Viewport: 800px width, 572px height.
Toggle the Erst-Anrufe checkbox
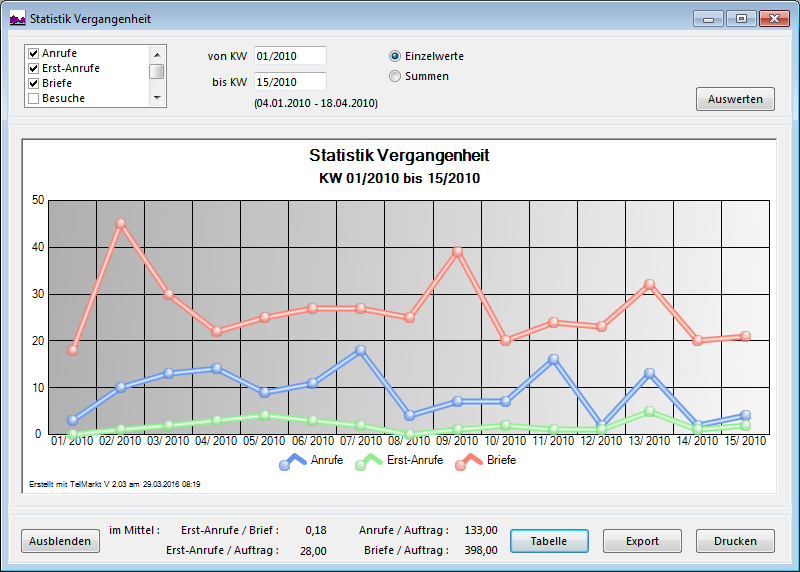(34, 68)
